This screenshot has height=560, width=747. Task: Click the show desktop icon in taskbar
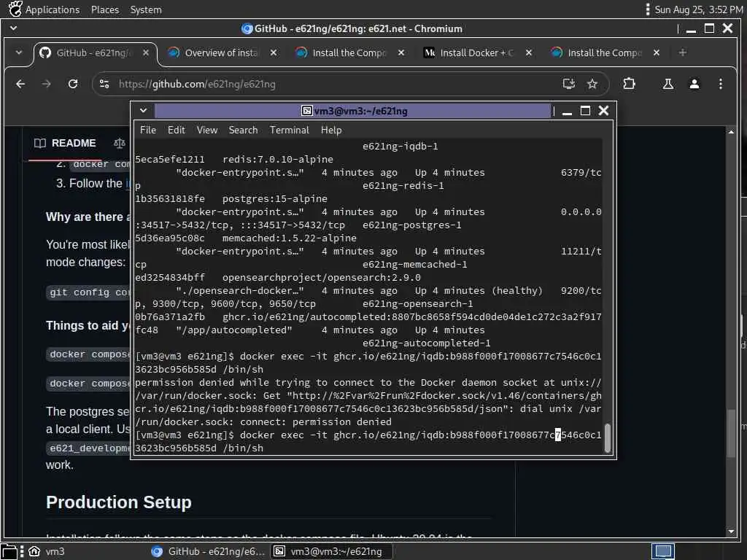9,551
